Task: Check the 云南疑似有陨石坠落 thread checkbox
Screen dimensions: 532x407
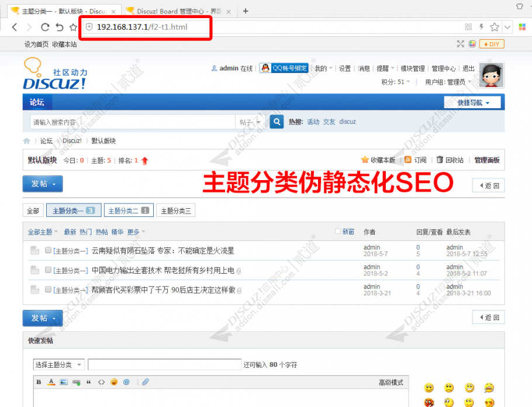Action: [x=48, y=250]
